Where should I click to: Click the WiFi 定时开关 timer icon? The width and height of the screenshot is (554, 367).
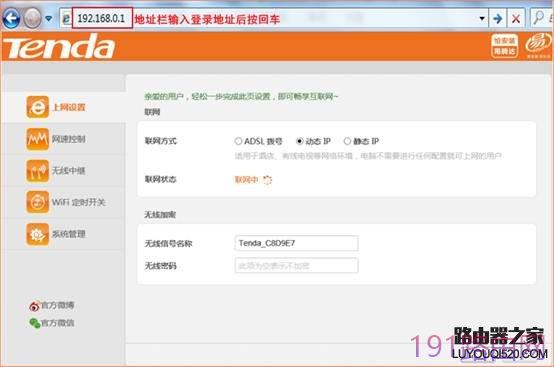37,202
